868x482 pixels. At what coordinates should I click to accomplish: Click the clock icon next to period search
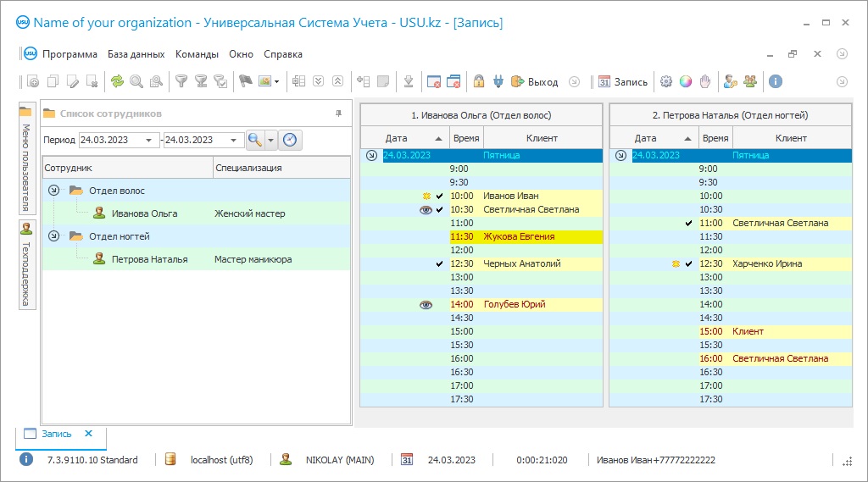(291, 140)
